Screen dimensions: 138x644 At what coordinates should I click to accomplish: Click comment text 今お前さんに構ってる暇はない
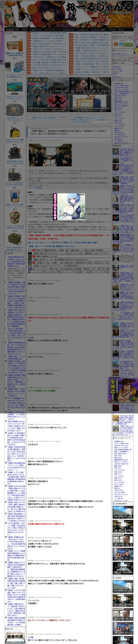41,374
